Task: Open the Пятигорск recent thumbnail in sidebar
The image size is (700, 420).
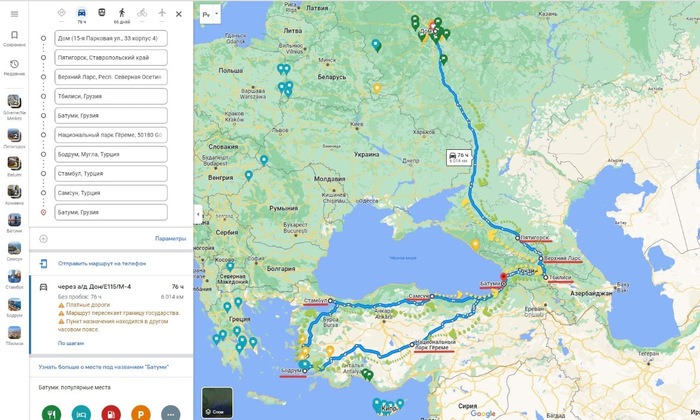Action: tap(14, 135)
